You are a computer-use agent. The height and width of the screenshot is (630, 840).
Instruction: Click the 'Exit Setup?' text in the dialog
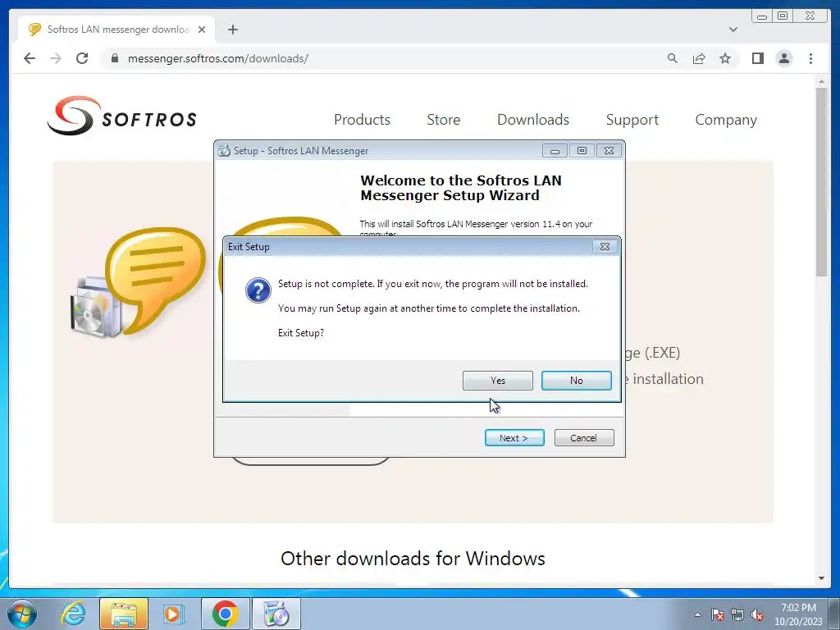pyautogui.click(x=300, y=333)
